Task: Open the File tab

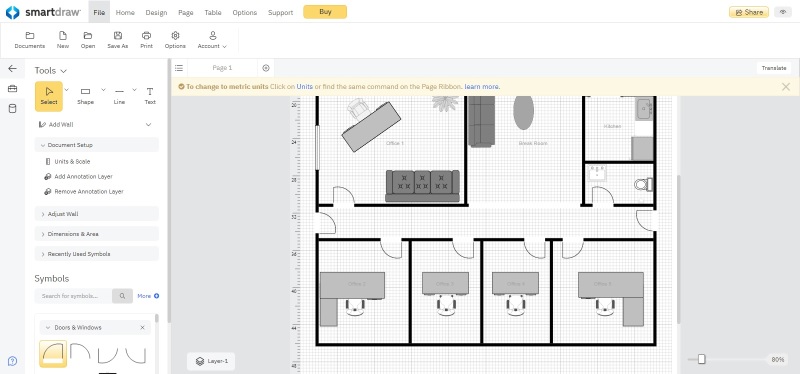Action: 99,12
